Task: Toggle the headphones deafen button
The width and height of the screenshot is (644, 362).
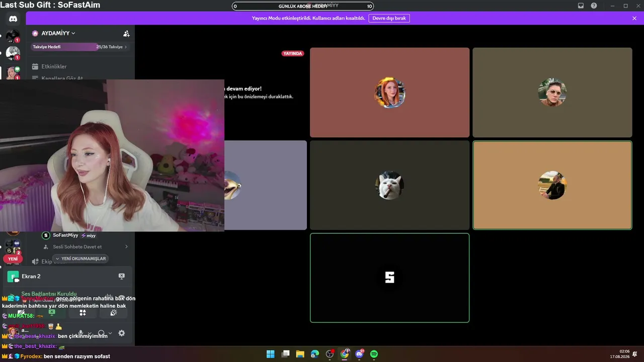Action: click(x=101, y=333)
